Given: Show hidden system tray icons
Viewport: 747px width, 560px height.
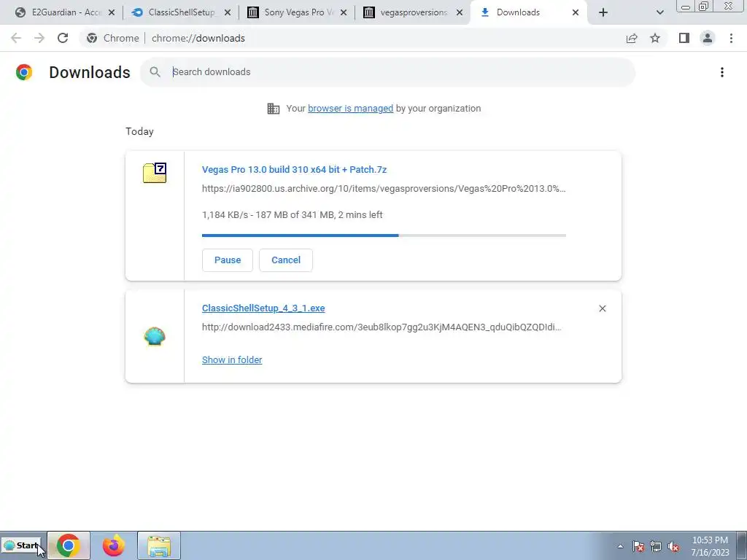Looking at the screenshot, I should pyautogui.click(x=620, y=546).
